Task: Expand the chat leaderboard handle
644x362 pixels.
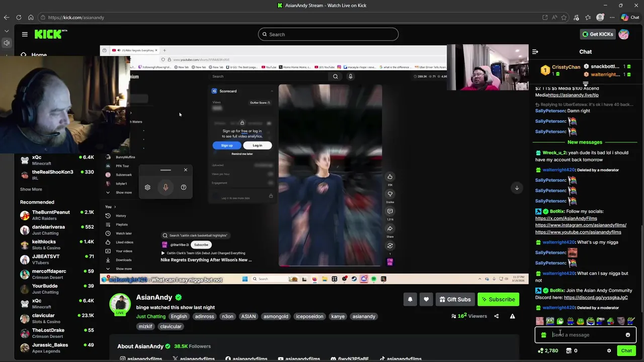Action: (586, 84)
